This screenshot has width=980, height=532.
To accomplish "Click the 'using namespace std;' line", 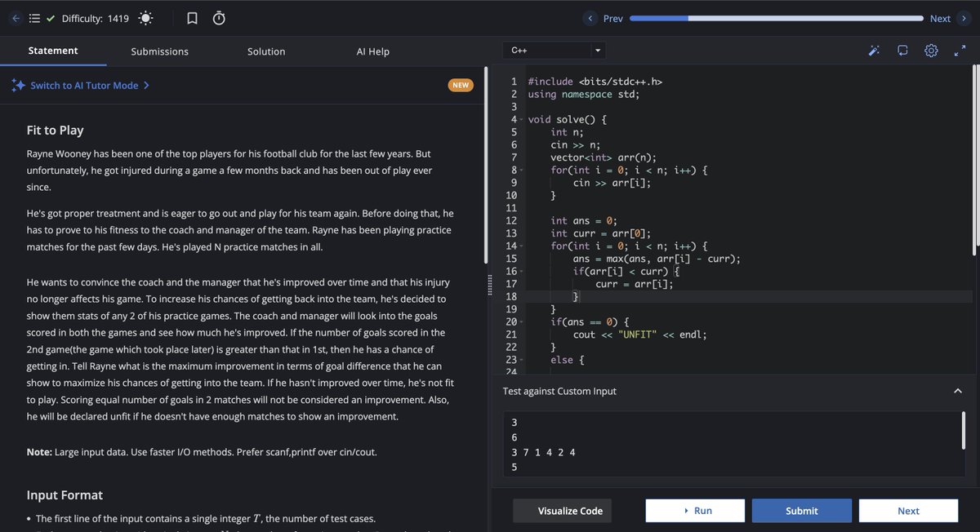I will click(x=584, y=95).
